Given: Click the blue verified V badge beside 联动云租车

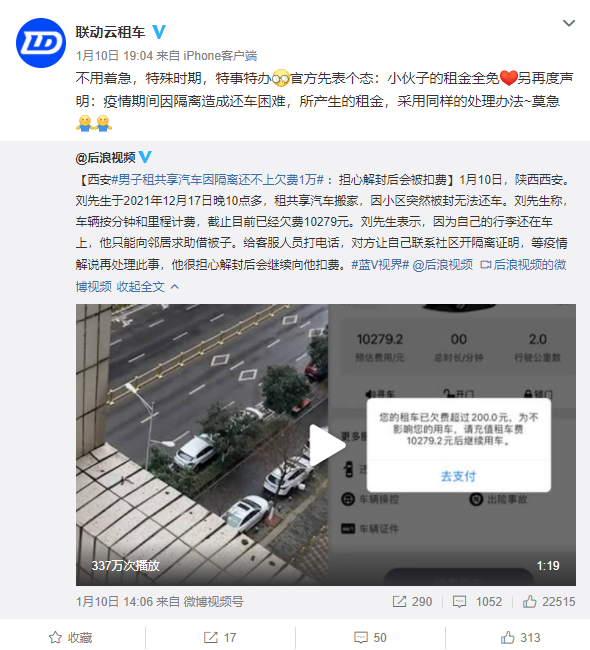Looking at the screenshot, I should pyautogui.click(x=159, y=32).
